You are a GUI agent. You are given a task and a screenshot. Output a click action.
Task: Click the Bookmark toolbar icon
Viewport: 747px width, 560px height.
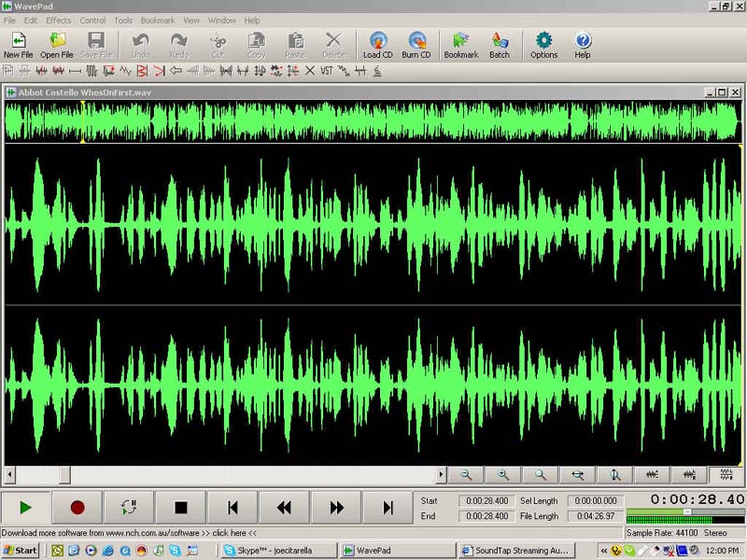(461, 45)
